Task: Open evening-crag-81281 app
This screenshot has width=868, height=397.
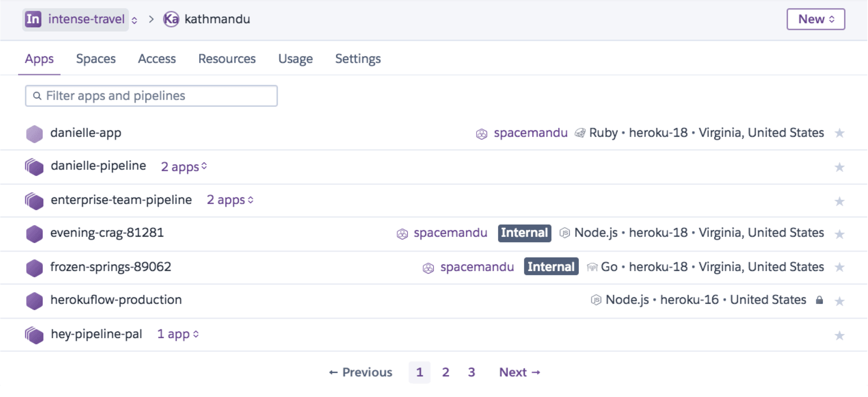Action: [x=107, y=233]
